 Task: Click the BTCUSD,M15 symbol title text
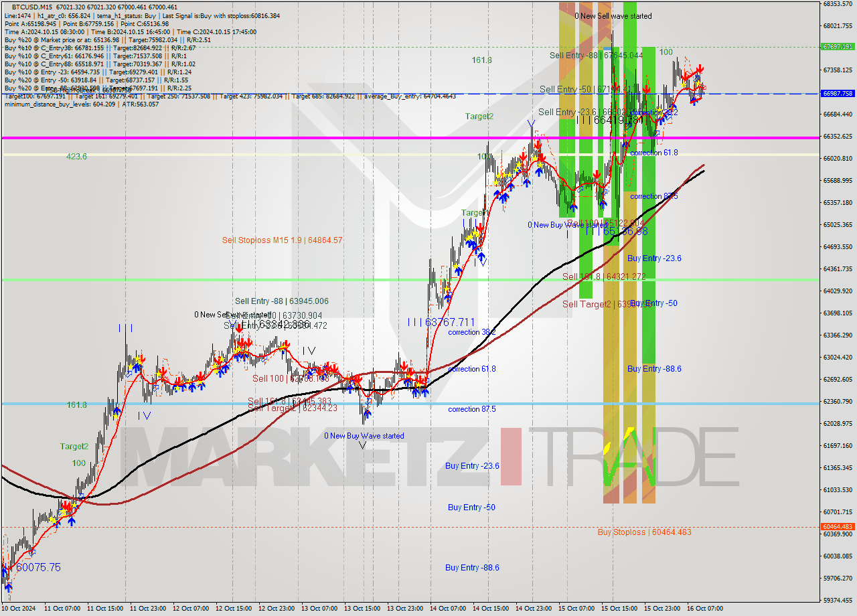(33, 7)
